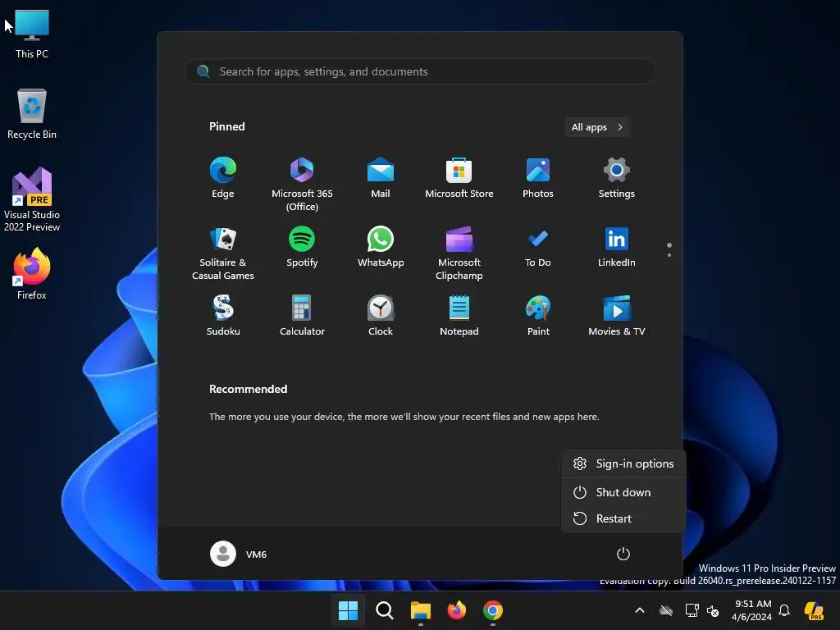Open Settings from the pinned grid
The image size is (840, 630).
point(617,178)
